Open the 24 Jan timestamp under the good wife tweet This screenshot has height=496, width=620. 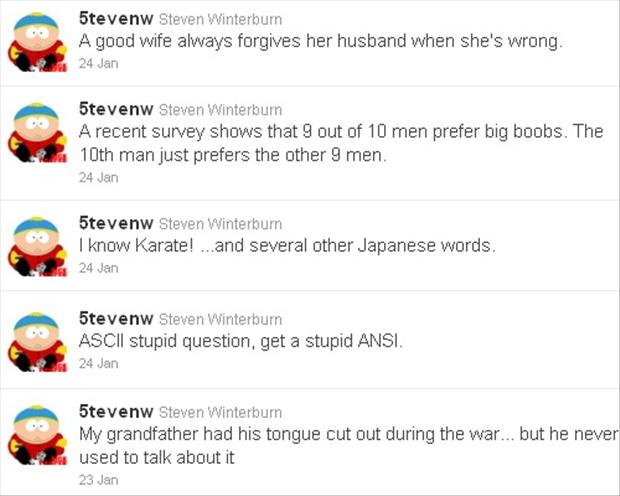[x=98, y=64]
